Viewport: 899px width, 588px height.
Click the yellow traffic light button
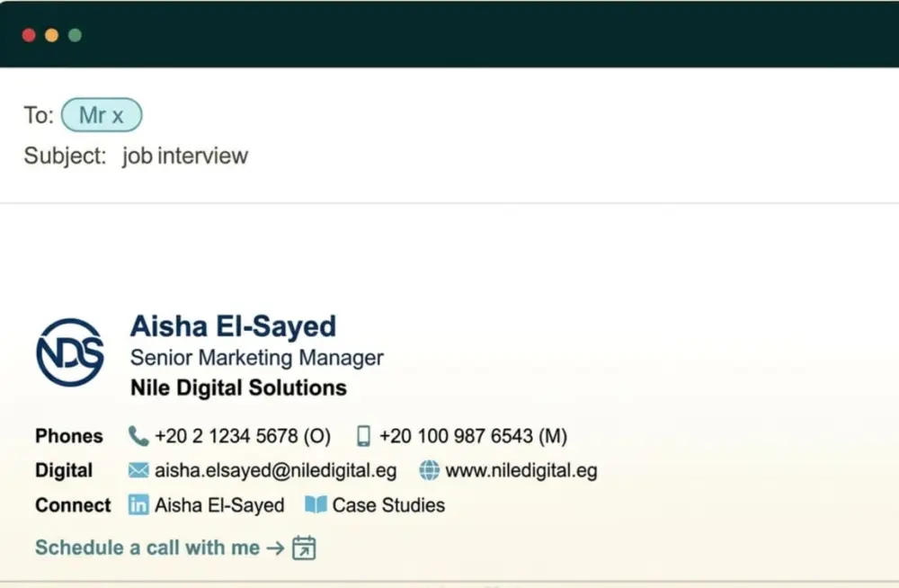52,35
